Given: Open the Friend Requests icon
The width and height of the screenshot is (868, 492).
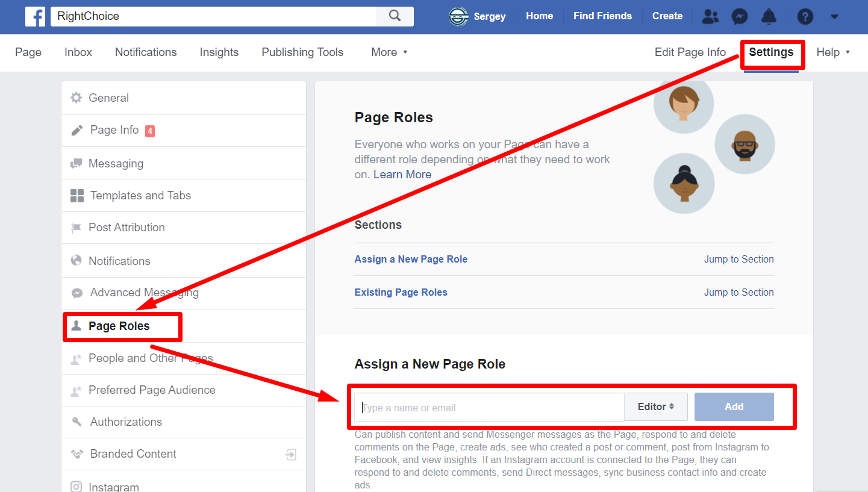Looking at the screenshot, I should point(711,16).
